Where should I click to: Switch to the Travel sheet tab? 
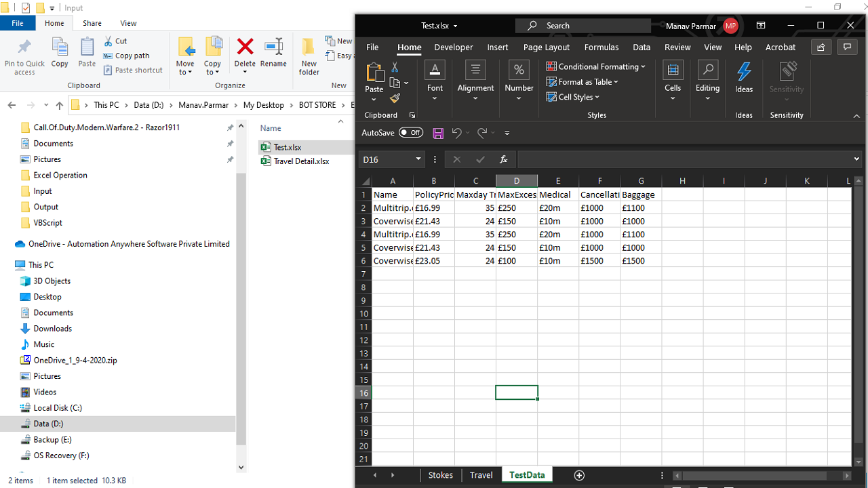coord(481,475)
